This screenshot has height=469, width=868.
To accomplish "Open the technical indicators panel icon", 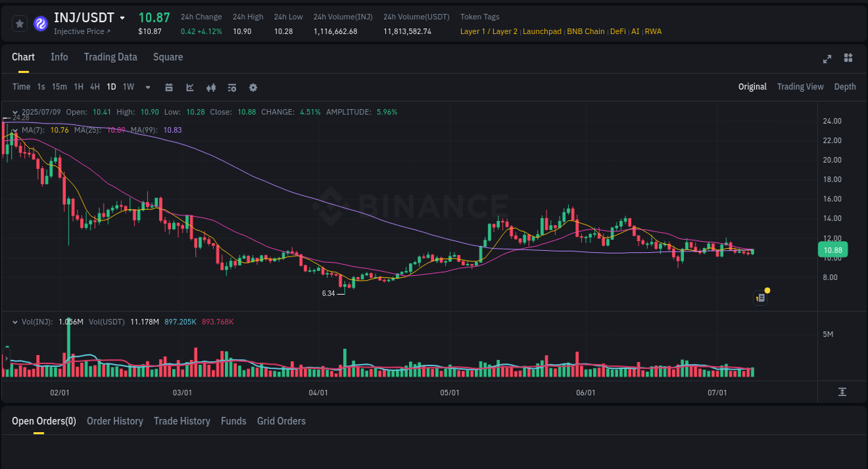I will click(x=231, y=87).
